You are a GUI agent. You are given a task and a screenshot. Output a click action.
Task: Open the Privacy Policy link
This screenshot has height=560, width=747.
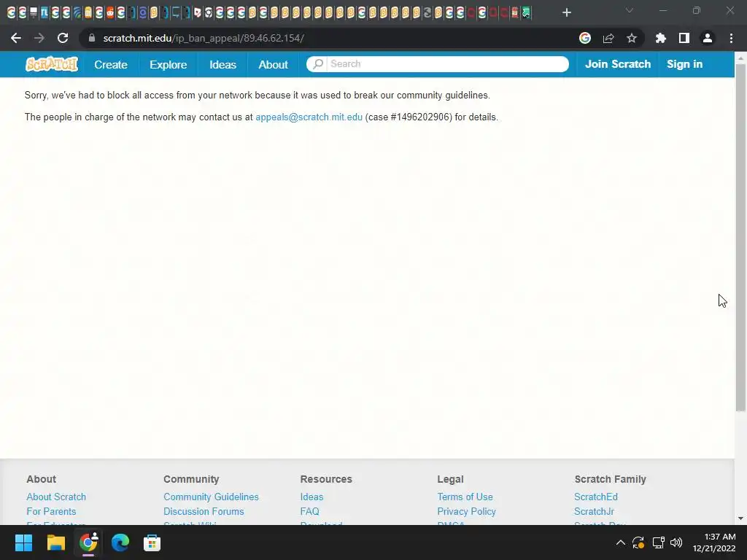[x=466, y=511]
